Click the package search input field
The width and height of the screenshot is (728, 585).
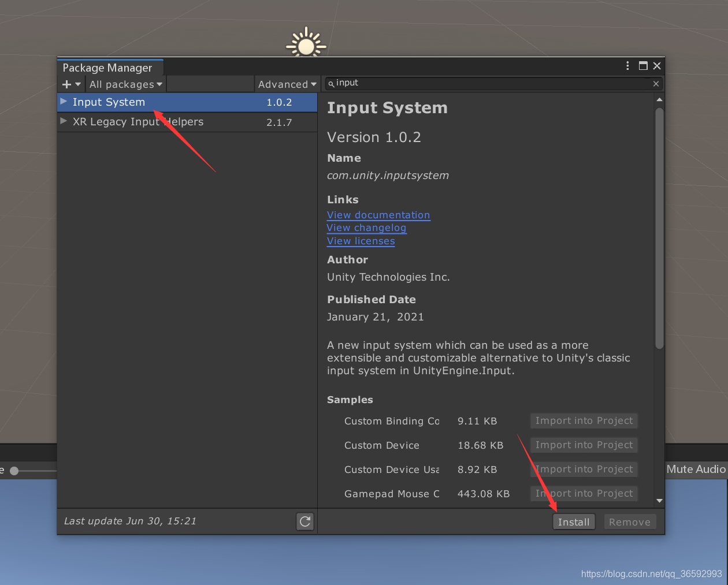494,84
